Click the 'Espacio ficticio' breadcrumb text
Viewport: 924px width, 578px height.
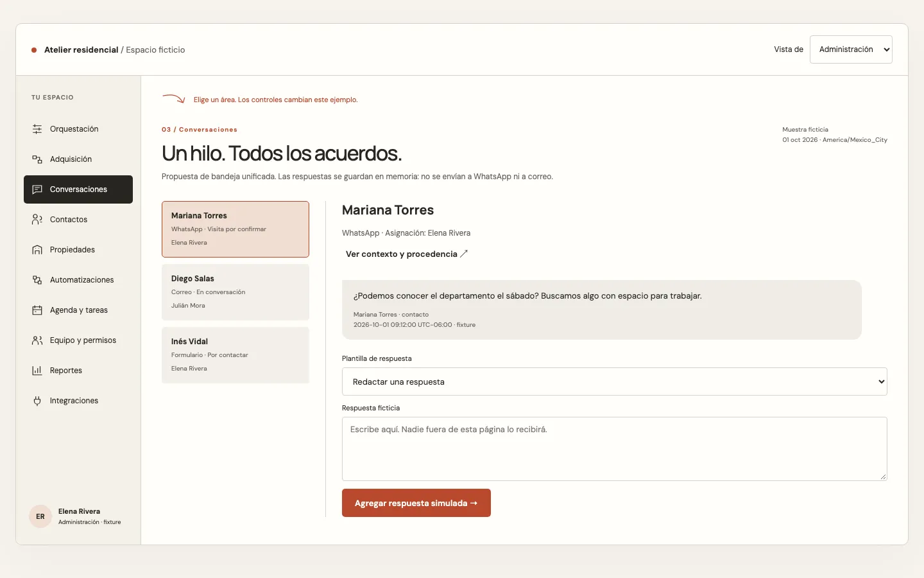click(155, 50)
